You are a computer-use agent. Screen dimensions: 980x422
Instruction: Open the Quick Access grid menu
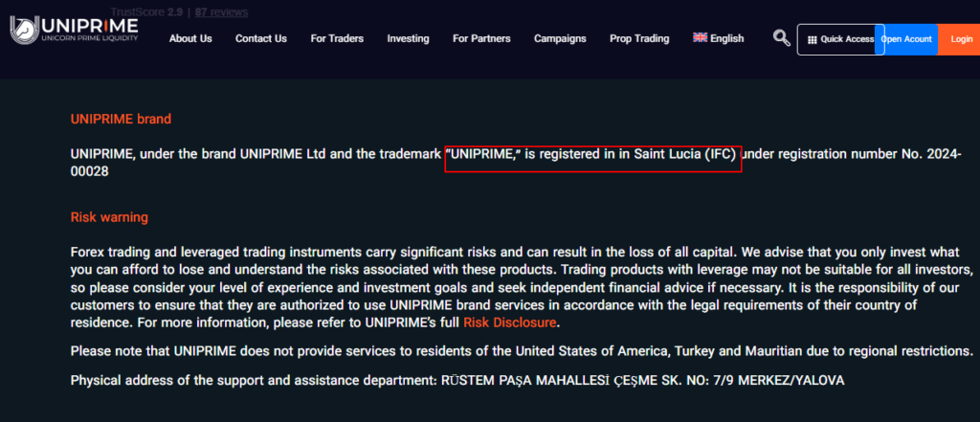[840, 39]
